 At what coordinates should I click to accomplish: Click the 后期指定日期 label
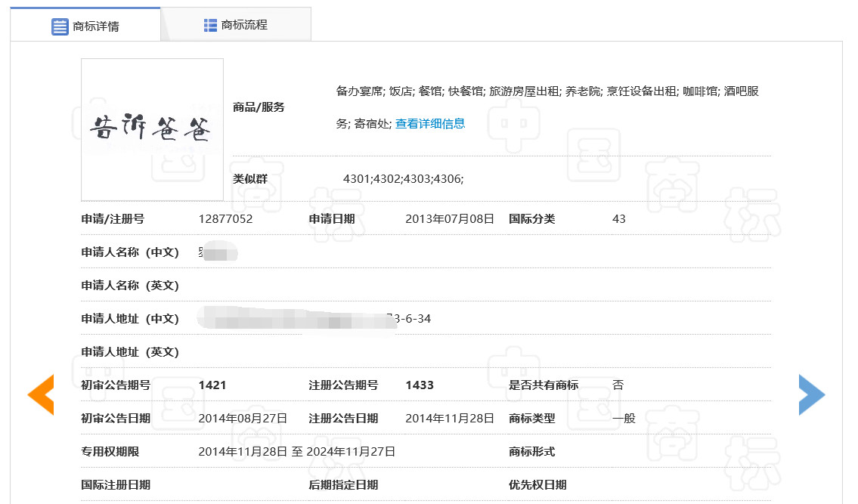[x=343, y=485]
